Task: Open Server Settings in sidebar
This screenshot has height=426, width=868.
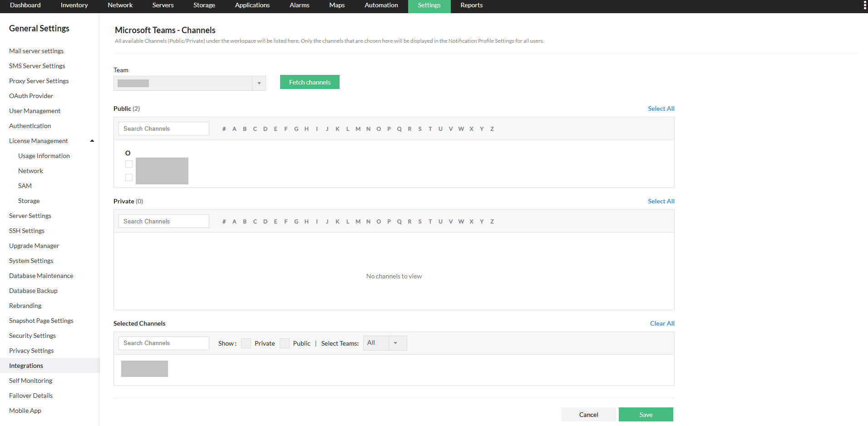Action: (30, 216)
